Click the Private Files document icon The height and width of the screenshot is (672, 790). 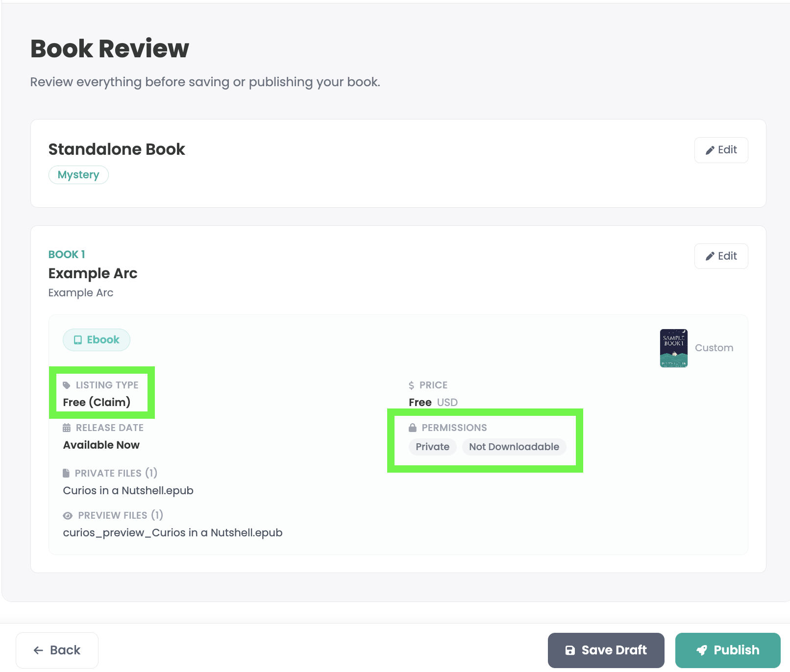click(66, 473)
